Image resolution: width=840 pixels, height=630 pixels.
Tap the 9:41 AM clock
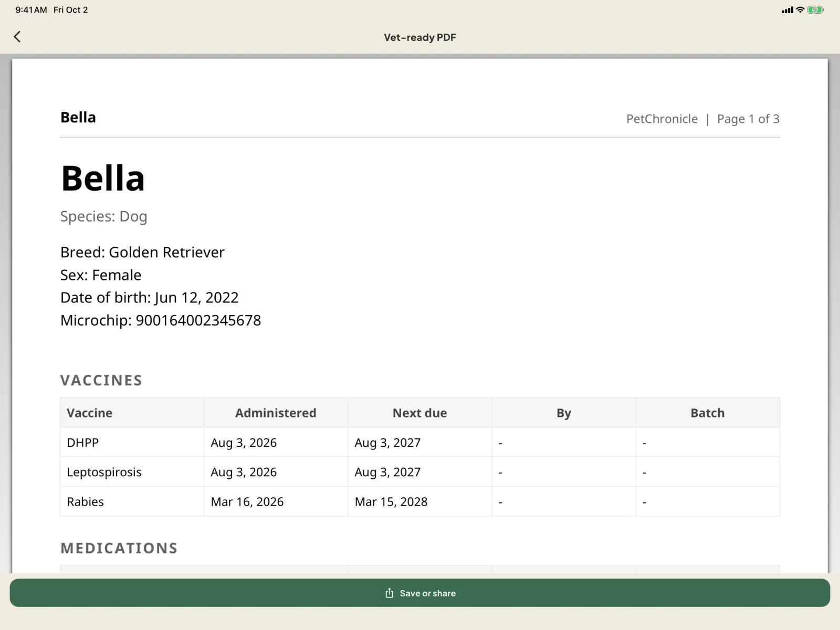tap(31, 10)
